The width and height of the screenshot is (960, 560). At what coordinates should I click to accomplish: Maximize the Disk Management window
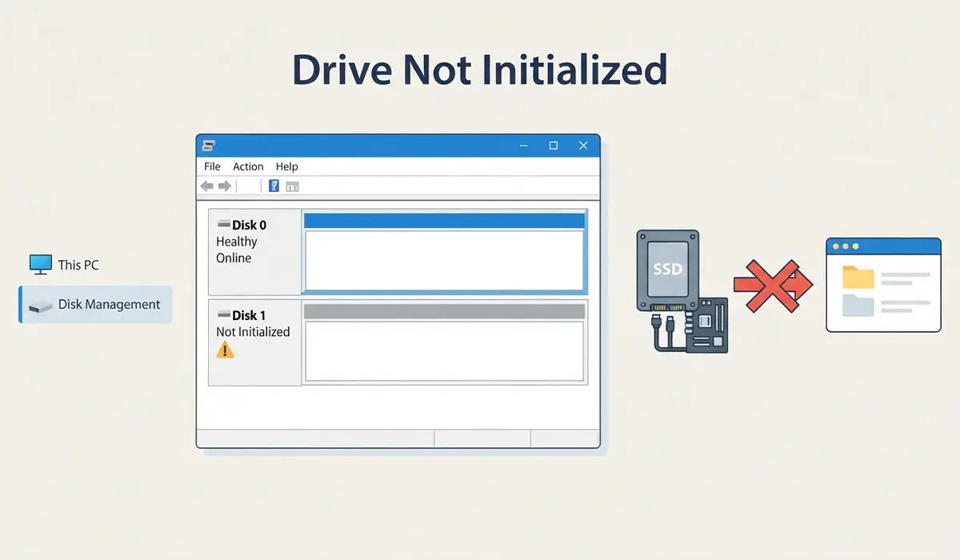coord(553,146)
